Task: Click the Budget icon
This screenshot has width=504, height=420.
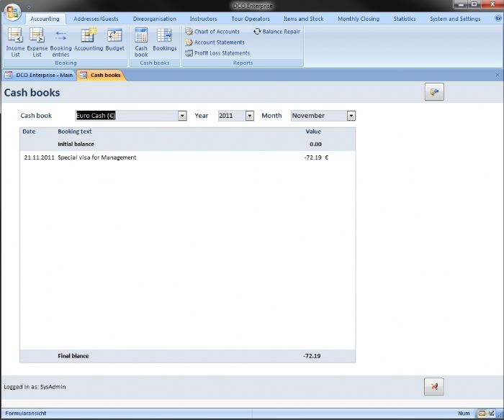Action: tap(114, 40)
